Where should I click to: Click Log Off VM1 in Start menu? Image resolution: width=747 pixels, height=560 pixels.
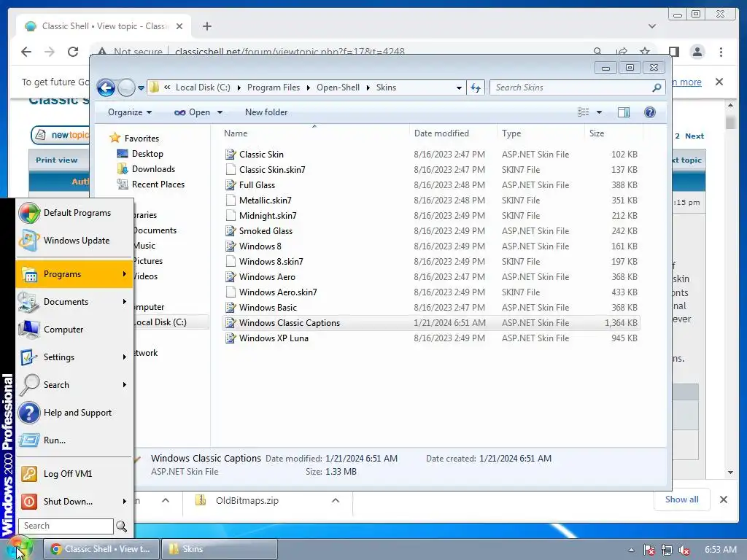(74, 474)
